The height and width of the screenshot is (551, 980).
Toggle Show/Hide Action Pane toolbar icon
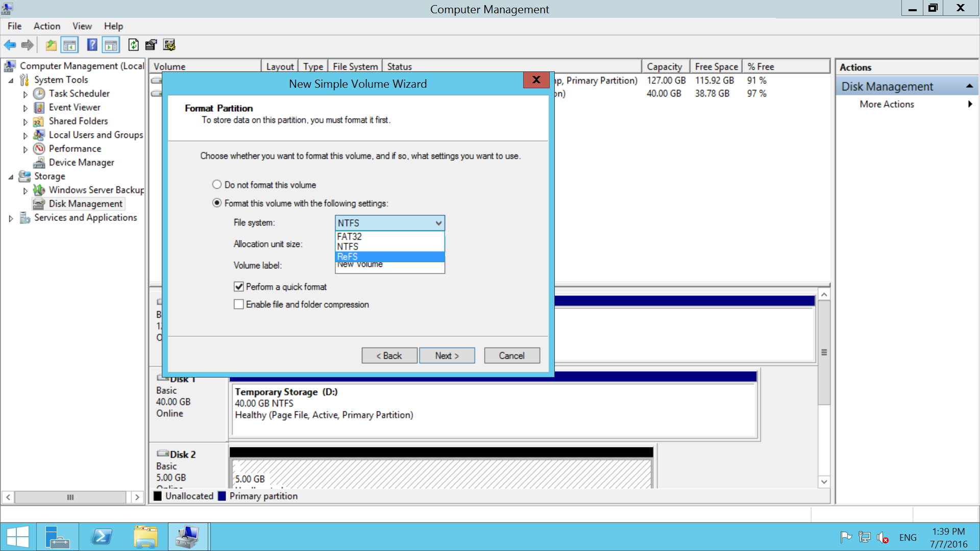tap(111, 45)
